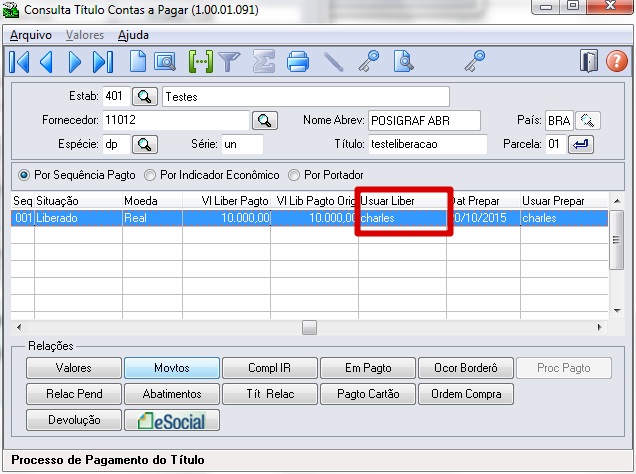Click the Movtos button
636x474 pixels.
pos(172,368)
